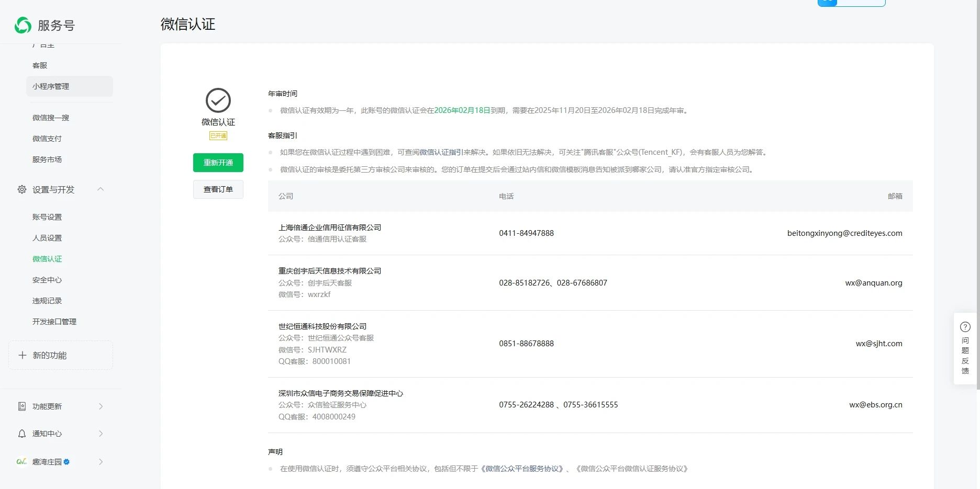This screenshot has width=980, height=489.
Task: Click email wx@sjht.com
Action: click(879, 344)
